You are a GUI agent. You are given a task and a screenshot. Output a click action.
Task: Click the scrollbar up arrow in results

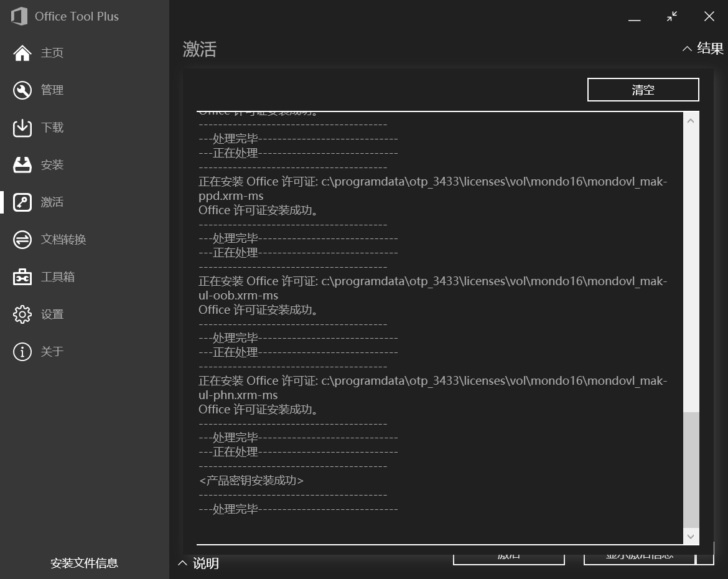click(x=691, y=121)
